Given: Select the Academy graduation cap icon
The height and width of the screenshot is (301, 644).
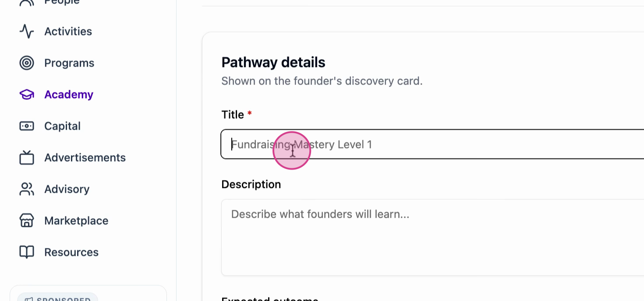Looking at the screenshot, I should click(27, 95).
